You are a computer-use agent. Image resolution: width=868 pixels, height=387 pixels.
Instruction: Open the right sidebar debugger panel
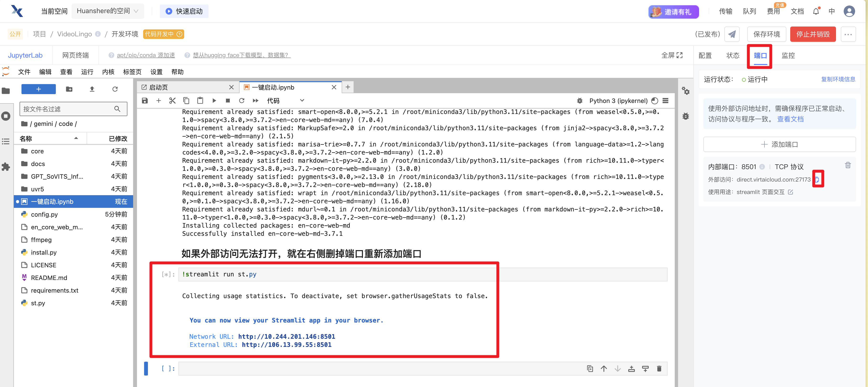click(685, 116)
